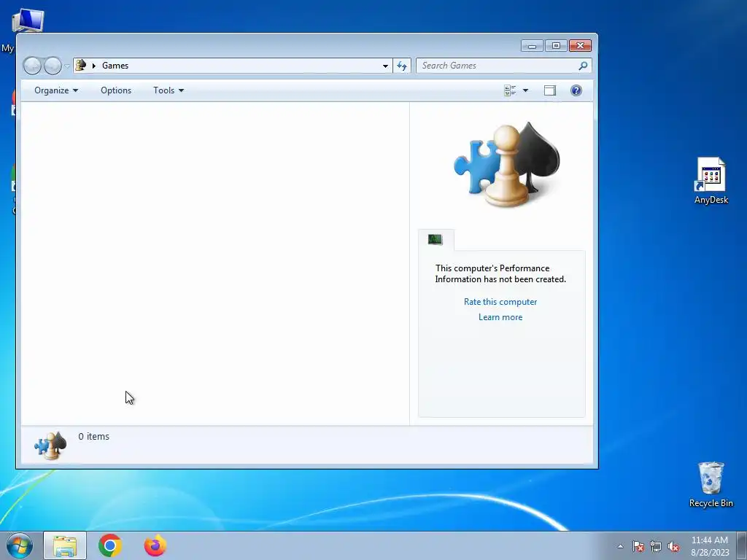The image size is (747, 560).
Task: Open the Organize menu
Action: (56, 90)
